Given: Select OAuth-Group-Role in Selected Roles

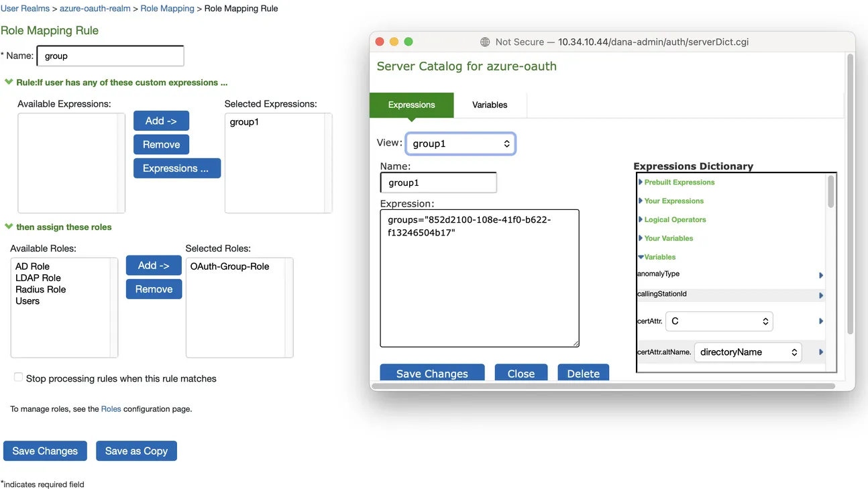Looking at the screenshot, I should pos(229,266).
